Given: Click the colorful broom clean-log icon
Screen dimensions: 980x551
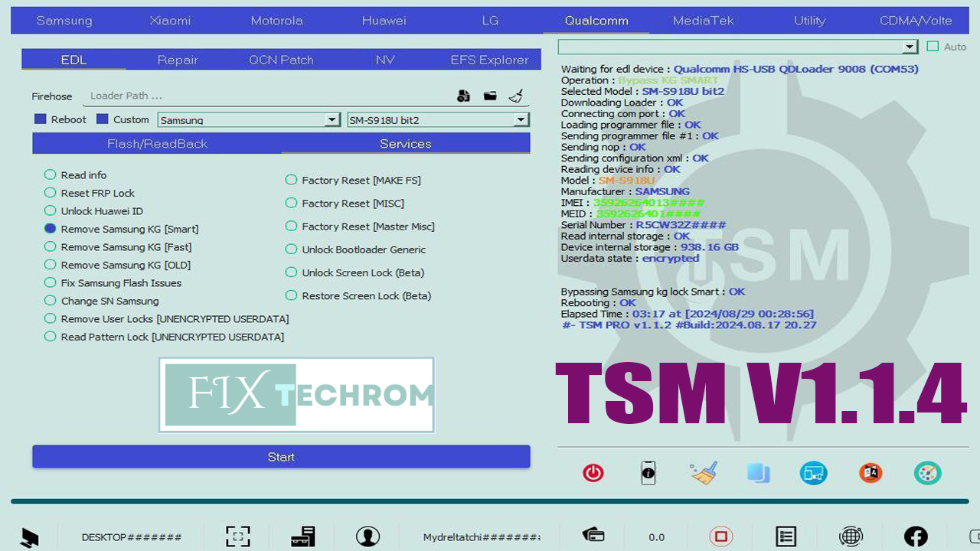Looking at the screenshot, I should 704,473.
